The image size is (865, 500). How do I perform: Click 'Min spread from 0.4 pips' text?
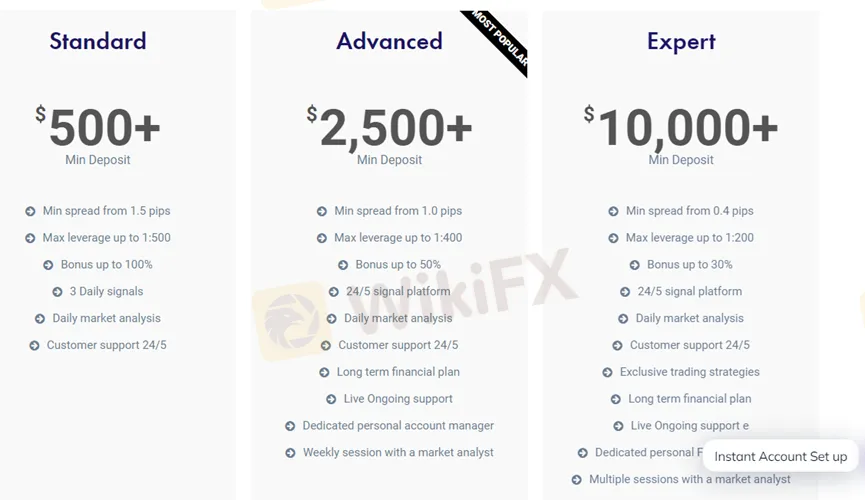689,211
